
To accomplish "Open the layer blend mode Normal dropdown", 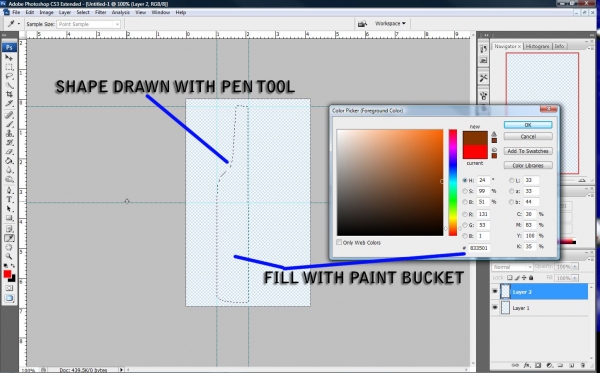I will pyautogui.click(x=512, y=267).
